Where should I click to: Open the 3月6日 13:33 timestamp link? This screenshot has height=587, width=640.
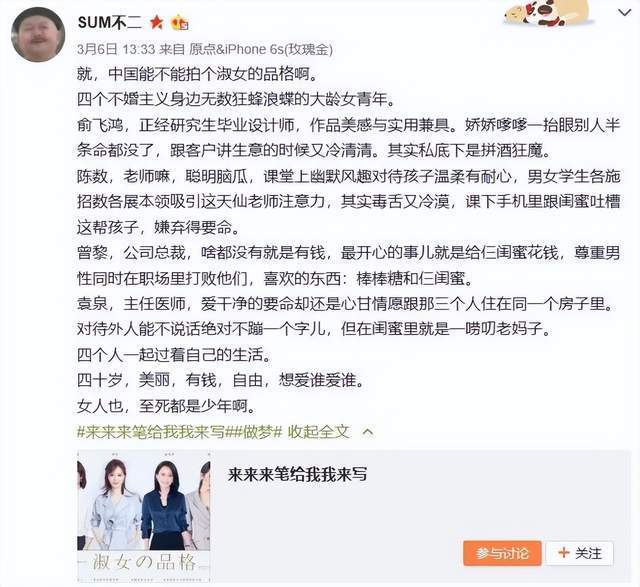point(116,49)
